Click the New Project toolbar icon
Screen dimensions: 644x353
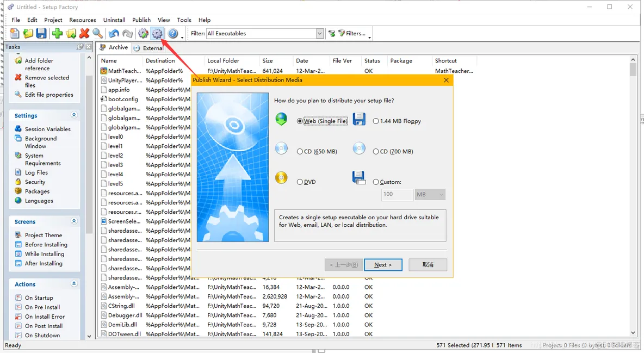tap(15, 33)
